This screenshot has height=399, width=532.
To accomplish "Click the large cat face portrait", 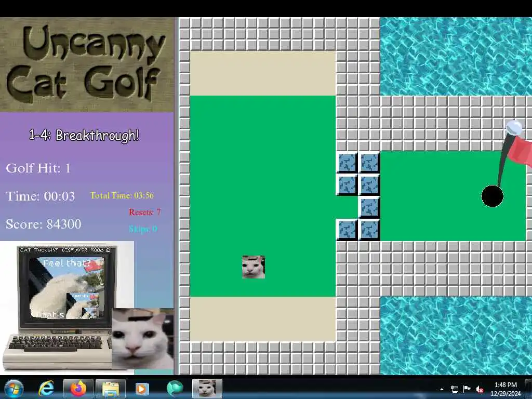I will (143, 338).
